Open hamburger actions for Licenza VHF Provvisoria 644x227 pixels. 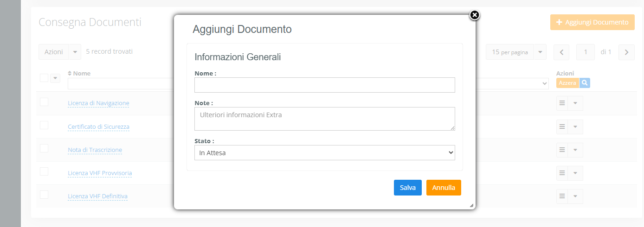point(562,173)
